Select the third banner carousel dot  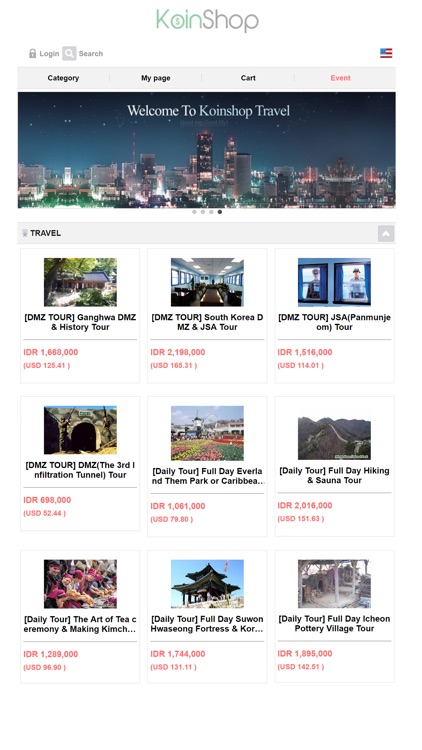coord(211,212)
